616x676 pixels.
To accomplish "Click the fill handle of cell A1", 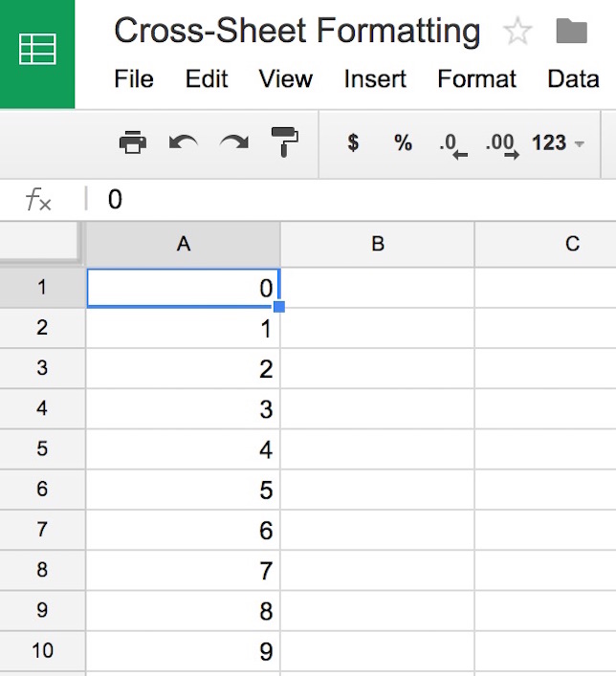I will click(279, 307).
